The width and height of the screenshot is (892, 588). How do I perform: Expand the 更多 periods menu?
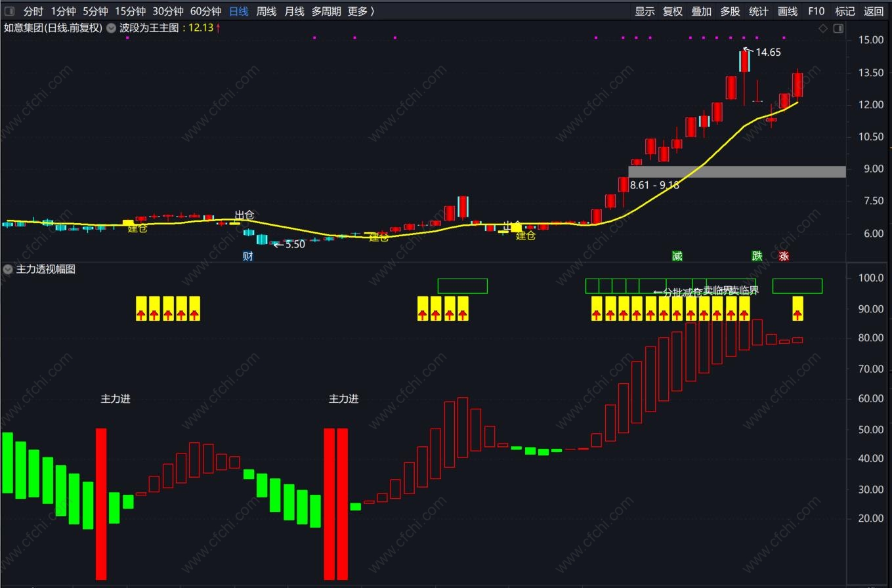361,11
